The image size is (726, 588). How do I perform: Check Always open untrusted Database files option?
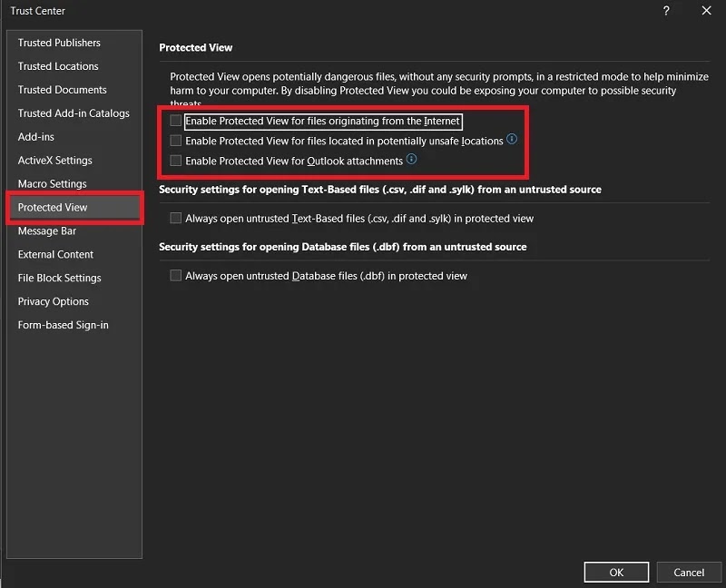pyautogui.click(x=175, y=276)
